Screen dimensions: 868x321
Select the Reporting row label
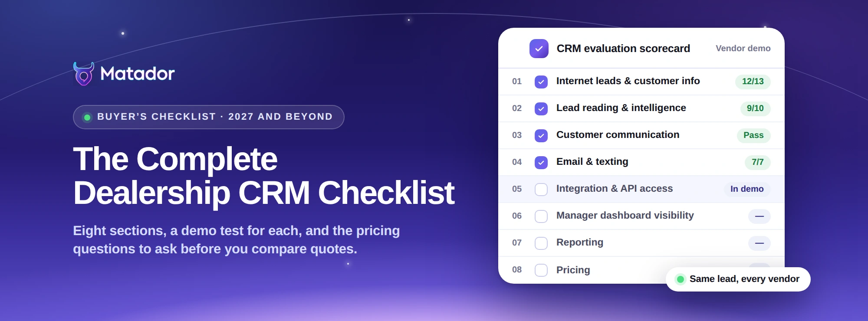(580, 242)
